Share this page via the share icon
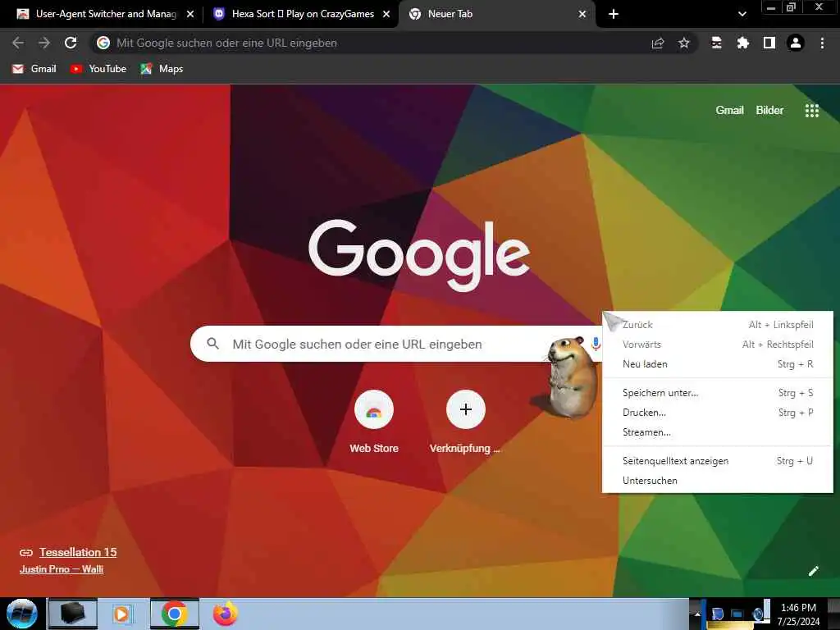Screen dimensions: 840x630 pyautogui.click(x=658, y=43)
